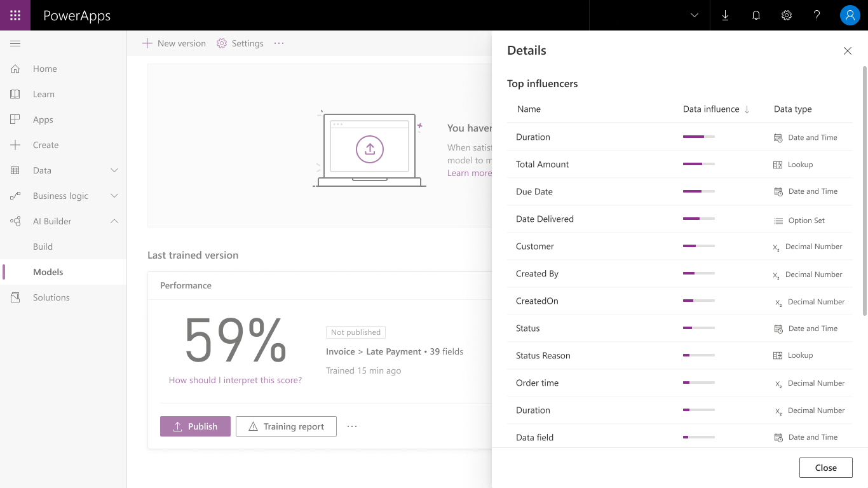Click the Created By row name

537,273
